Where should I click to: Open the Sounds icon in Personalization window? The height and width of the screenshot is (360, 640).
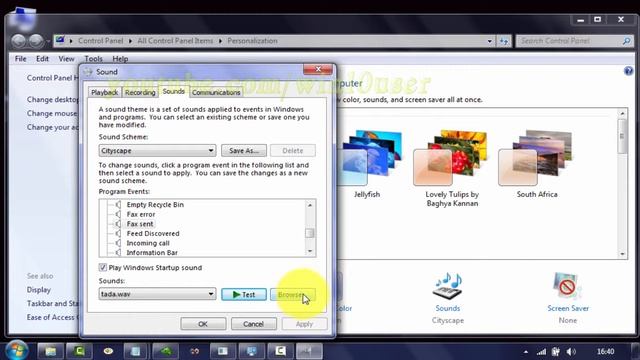448,286
